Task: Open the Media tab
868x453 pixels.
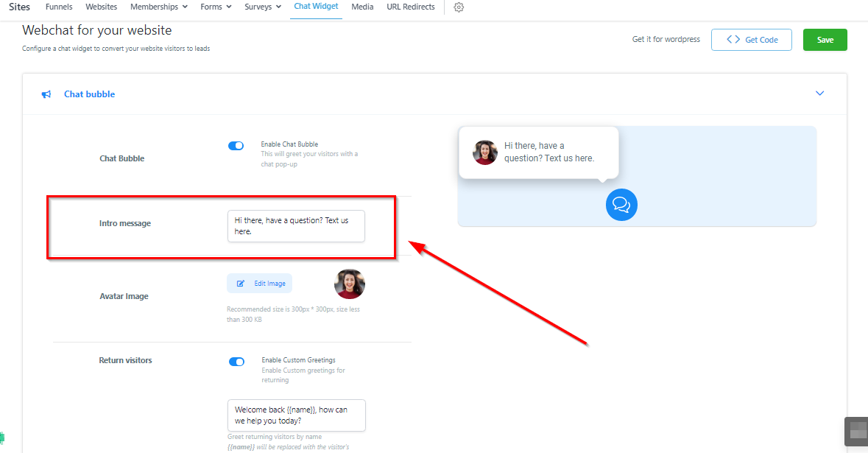Action: pyautogui.click(x=362, y=7)
